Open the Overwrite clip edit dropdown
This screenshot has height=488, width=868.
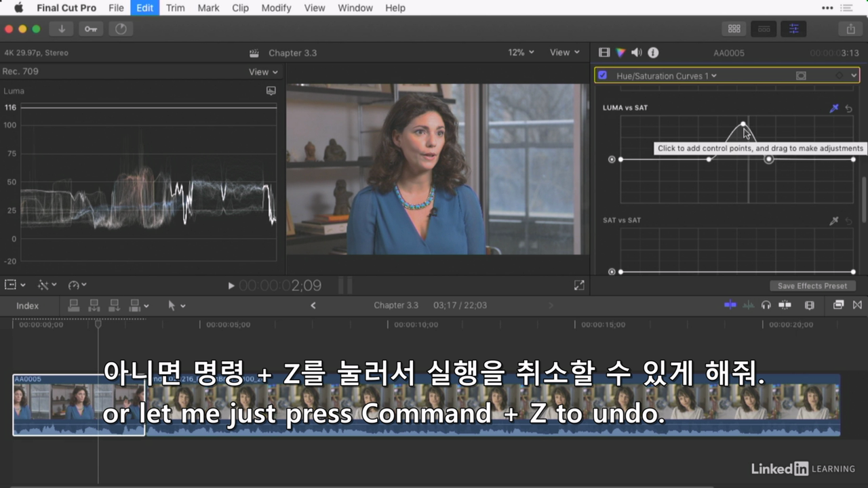tap(139, 306)
